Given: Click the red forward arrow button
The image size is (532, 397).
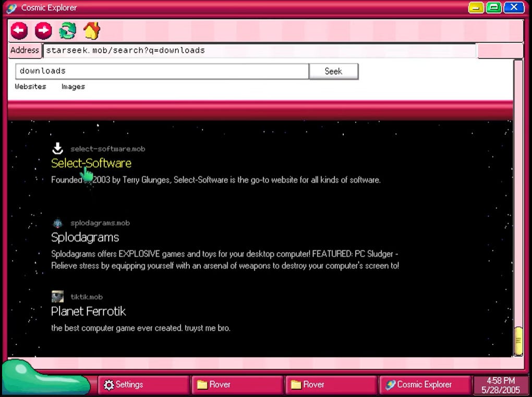Looking at the screenshot, I should (43, 31).
